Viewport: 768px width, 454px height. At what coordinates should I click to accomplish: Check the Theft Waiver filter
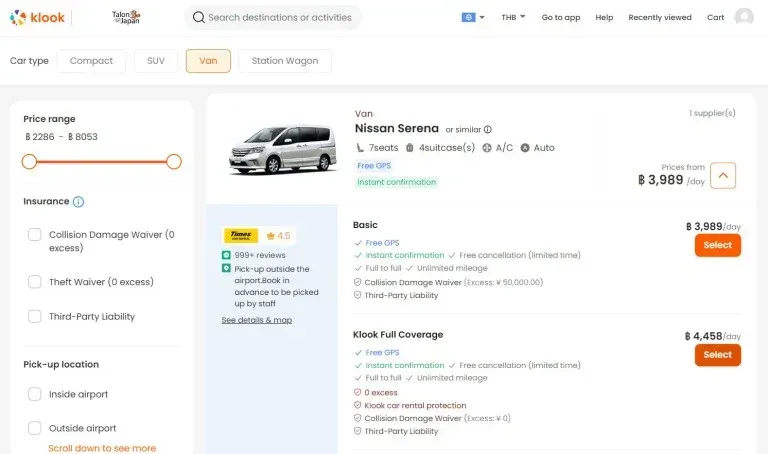(x=35, y=282)
